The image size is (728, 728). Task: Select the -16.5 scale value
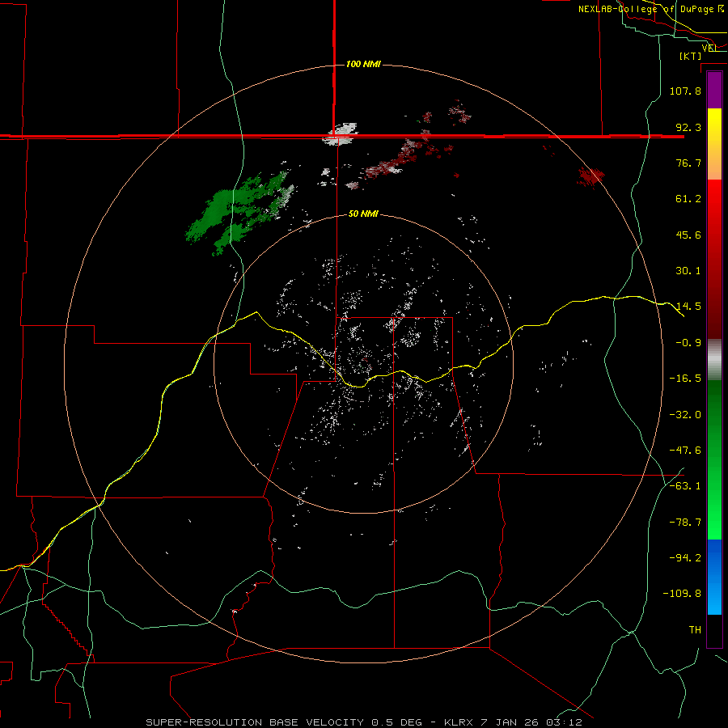click(685, 379)
